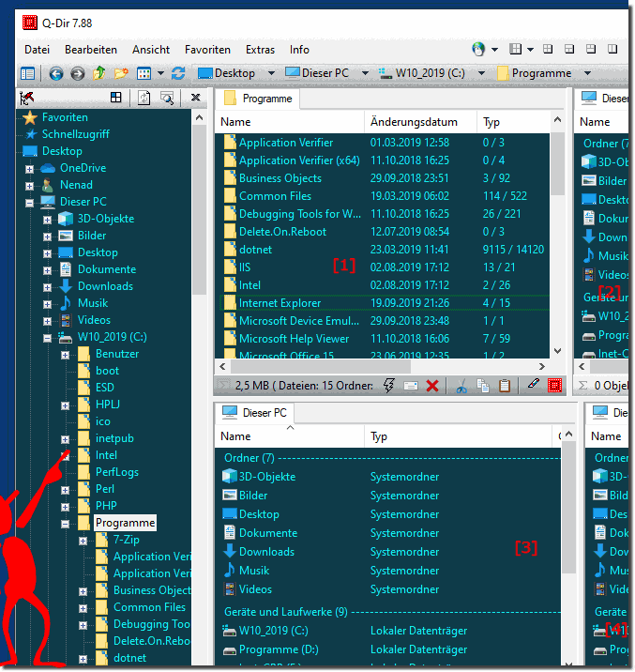Open the Desktop breadcrumb dropdown arrow
635x672 pixels.
271,74
